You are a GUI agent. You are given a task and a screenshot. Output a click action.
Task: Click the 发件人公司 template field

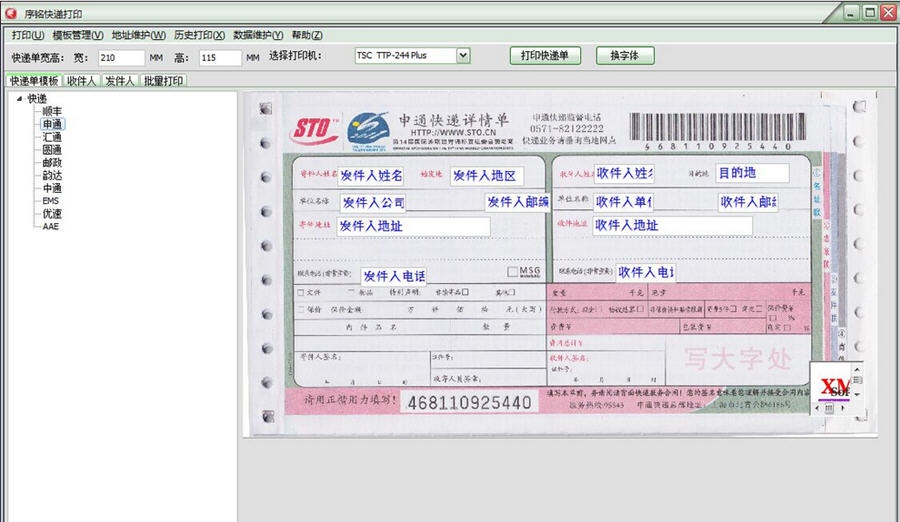coord(373,203)
